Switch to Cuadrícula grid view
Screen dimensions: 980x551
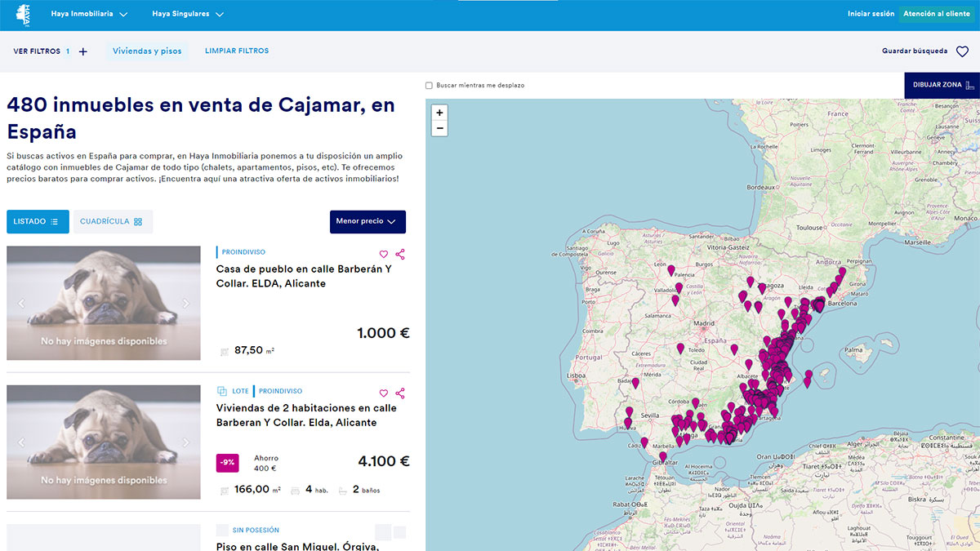coord(112,221)
